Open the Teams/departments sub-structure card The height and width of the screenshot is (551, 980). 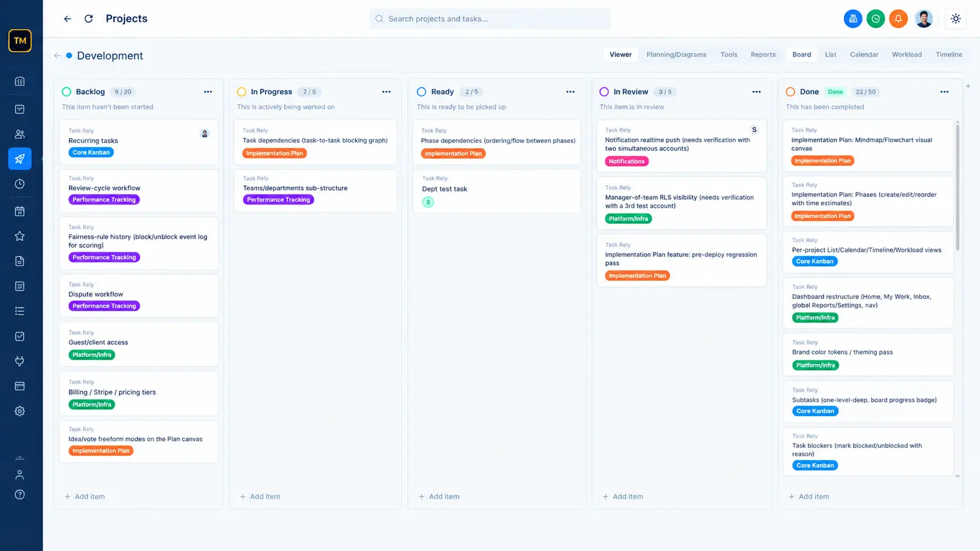point(315,191)
